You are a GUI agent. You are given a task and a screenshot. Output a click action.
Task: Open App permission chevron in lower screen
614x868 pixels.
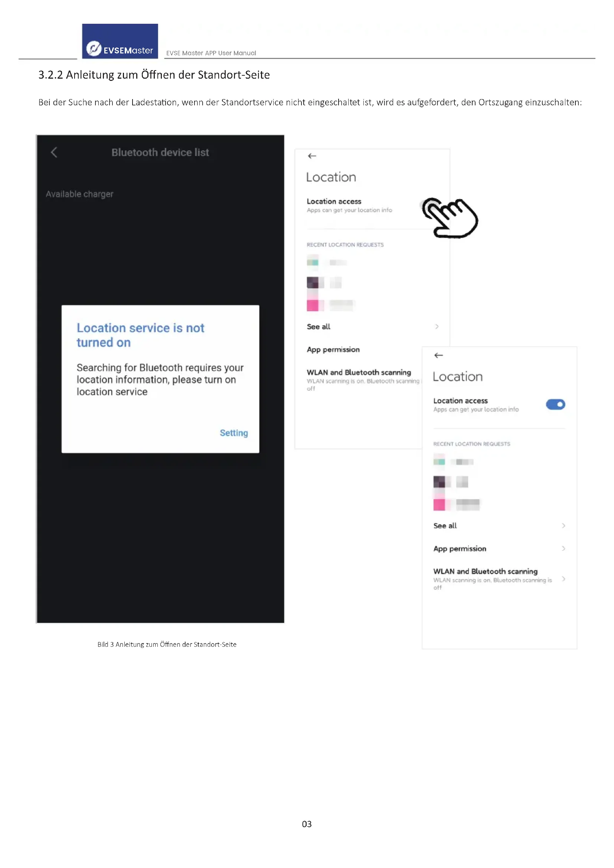click(x=564, y=548)
